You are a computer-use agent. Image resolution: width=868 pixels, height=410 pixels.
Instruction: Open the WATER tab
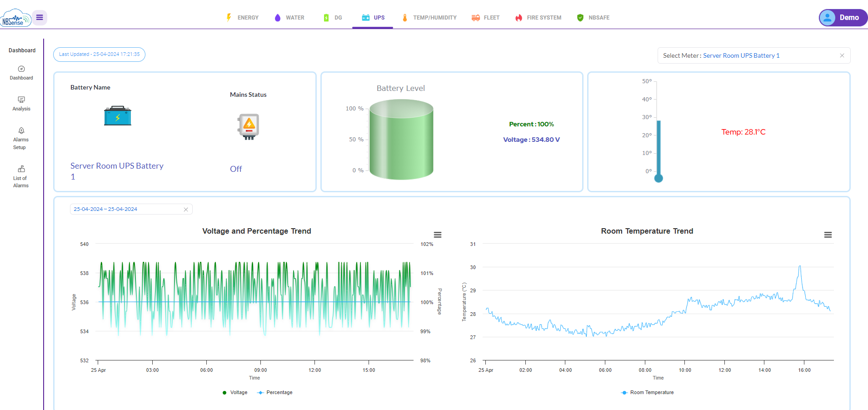coord(289,18)
